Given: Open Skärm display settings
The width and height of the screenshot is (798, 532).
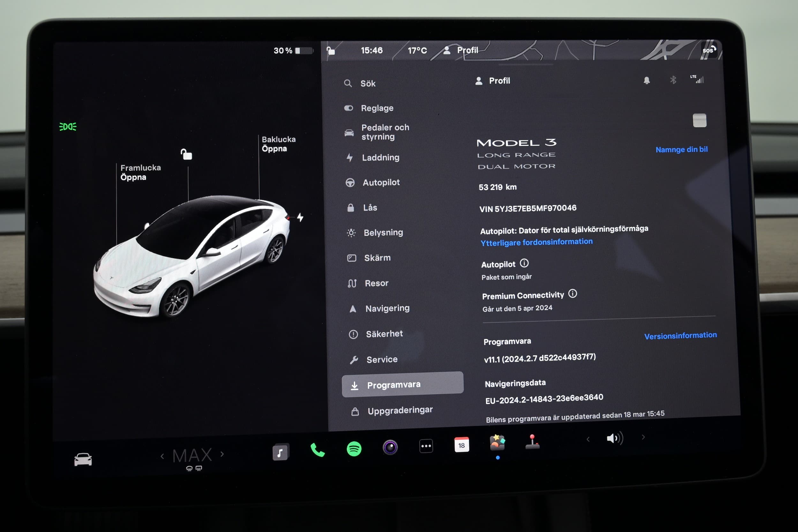Looking at the screenshot, I should [369, 258].
